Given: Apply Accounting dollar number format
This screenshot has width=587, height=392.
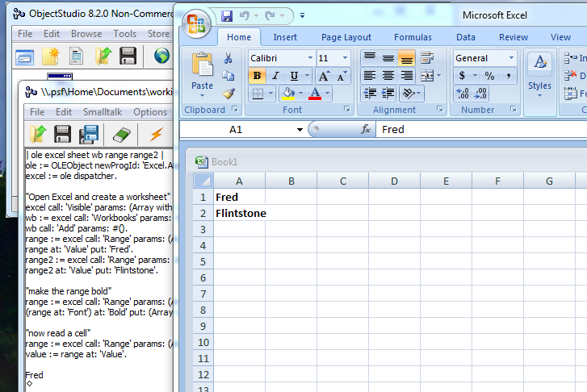Looking at the screenshot, I should pos(462,76).
